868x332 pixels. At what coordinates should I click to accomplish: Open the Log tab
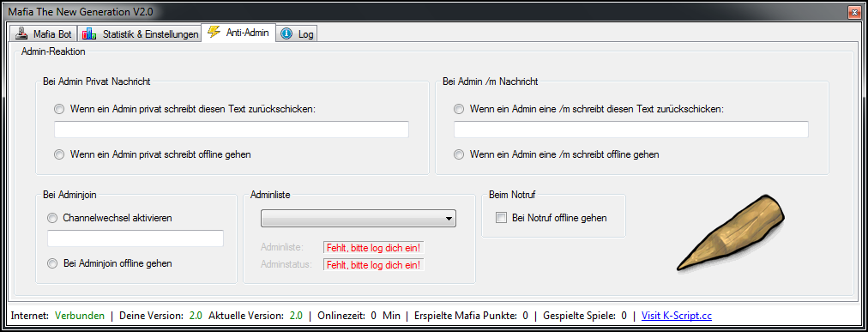(x=298, y=34)
